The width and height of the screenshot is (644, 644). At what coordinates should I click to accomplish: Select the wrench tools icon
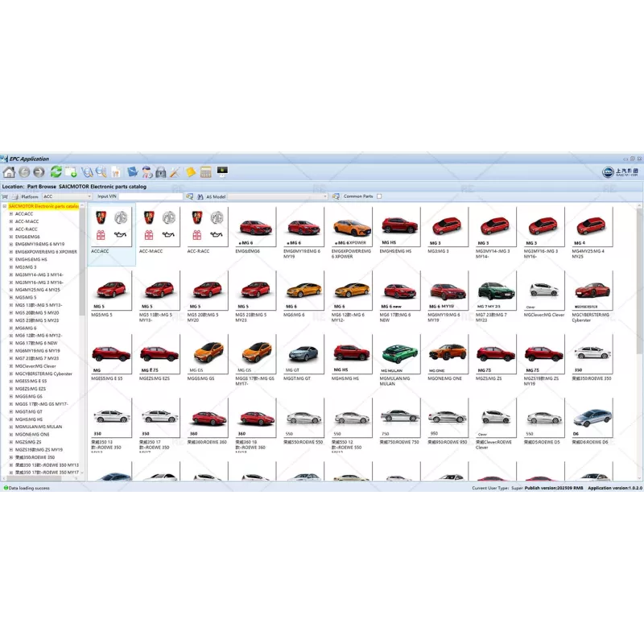pos(175,171)
